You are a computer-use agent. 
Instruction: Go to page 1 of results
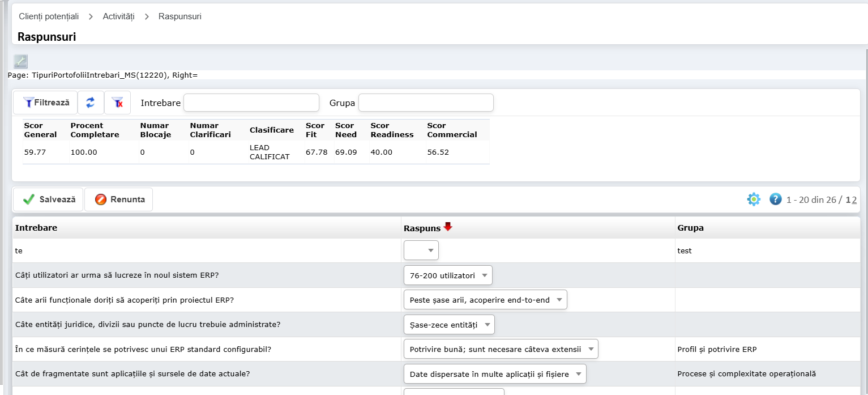pos(848,199)
